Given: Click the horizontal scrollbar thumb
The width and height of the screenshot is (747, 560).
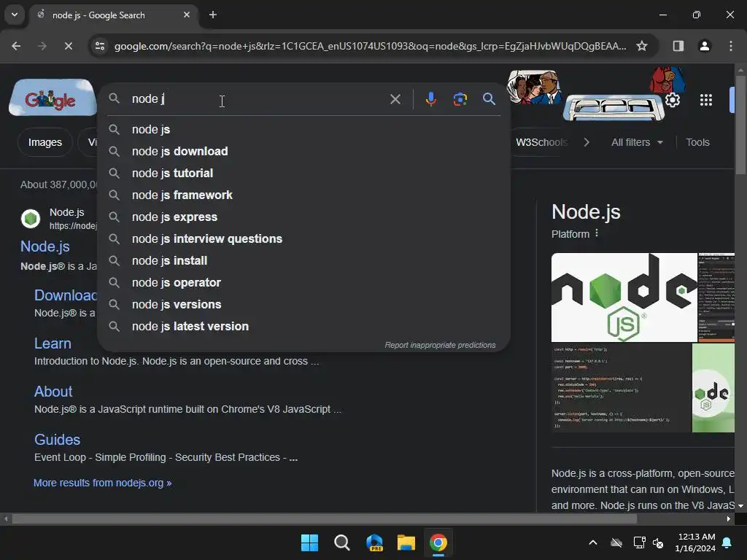Looking at the screenshot, I should coord(324,519).
